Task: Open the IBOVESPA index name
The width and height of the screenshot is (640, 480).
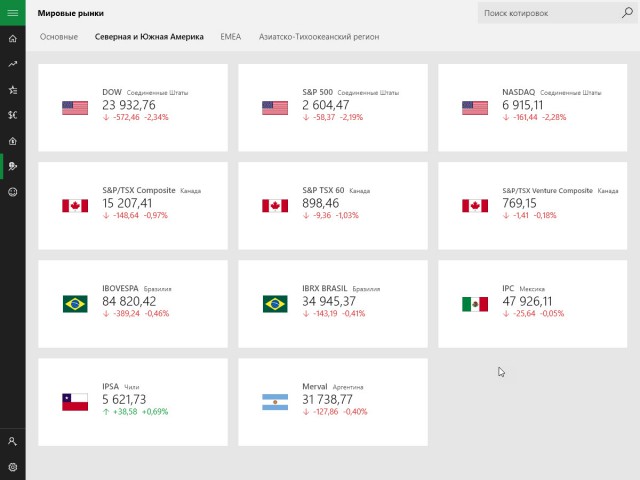Action: pyautogui.click(x=120, y=289)
